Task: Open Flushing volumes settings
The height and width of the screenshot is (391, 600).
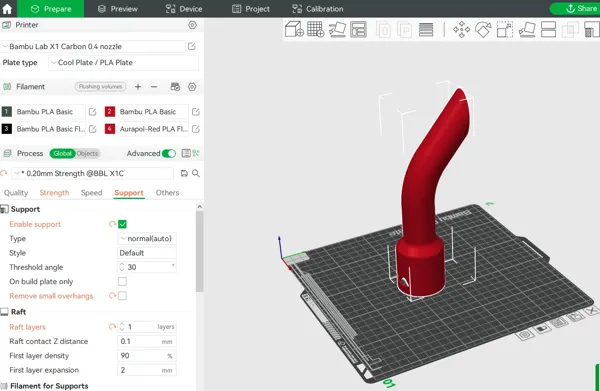Action: [101, 87]
